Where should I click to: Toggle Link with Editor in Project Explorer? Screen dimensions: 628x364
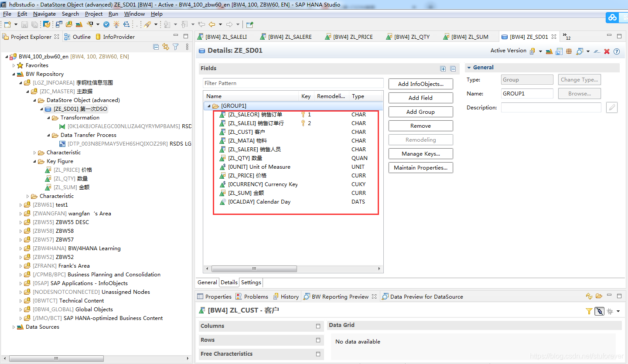tap(166, 47)
